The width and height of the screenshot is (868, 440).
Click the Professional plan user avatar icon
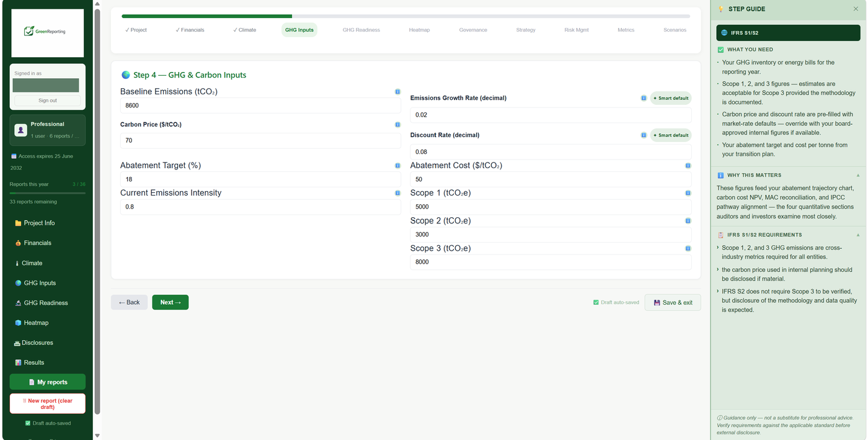[20, 130]
